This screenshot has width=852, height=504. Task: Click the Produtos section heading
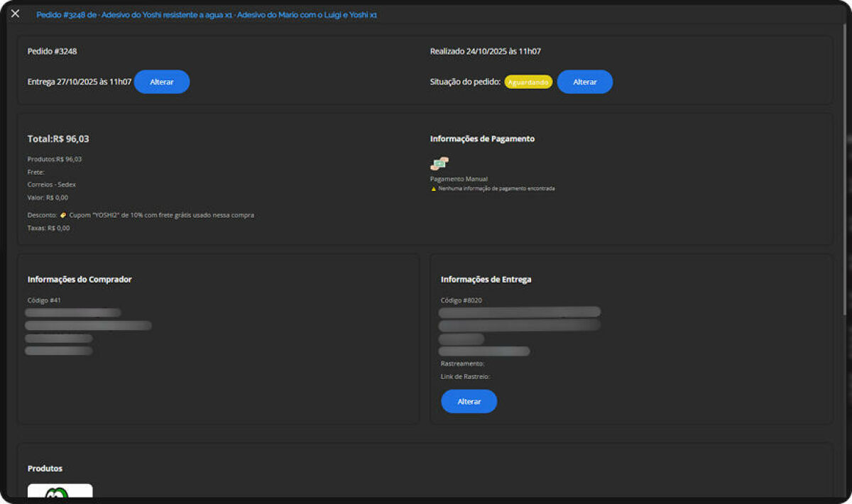coord(45,468)
